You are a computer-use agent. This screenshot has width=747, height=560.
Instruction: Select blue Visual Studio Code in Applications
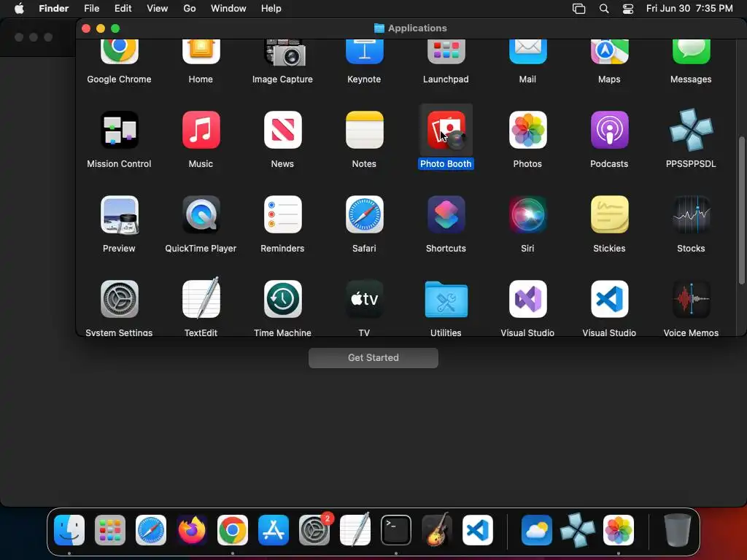[x=609, y=299]
